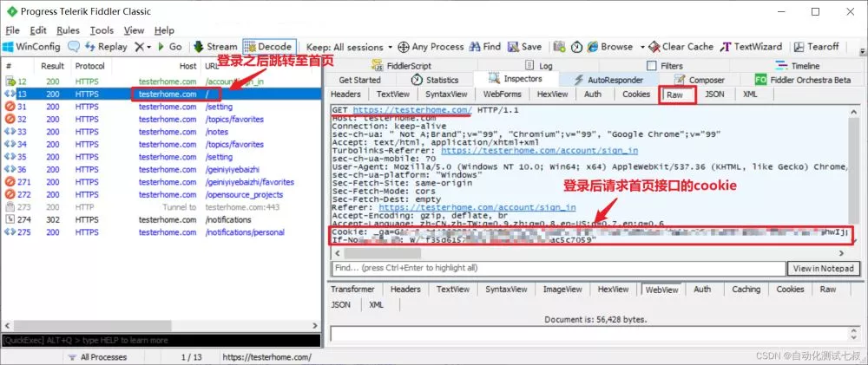Open the Tools menu
Screen dimensions: 868x365
(x=102, y=30)
